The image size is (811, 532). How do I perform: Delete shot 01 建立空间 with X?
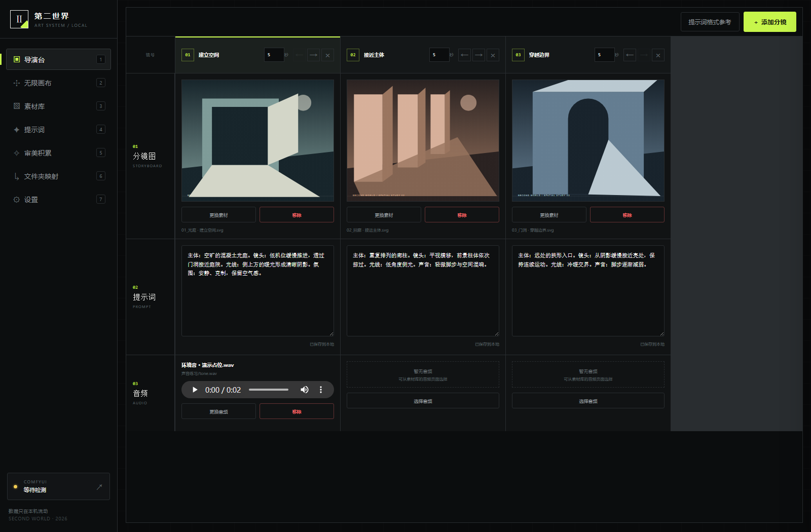(x=327, y=55)
